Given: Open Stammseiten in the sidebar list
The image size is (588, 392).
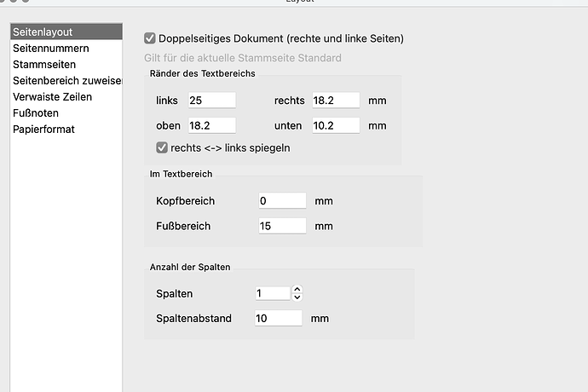Looking at the screenshot, I should pyautogui.click(x=44, y=64).
